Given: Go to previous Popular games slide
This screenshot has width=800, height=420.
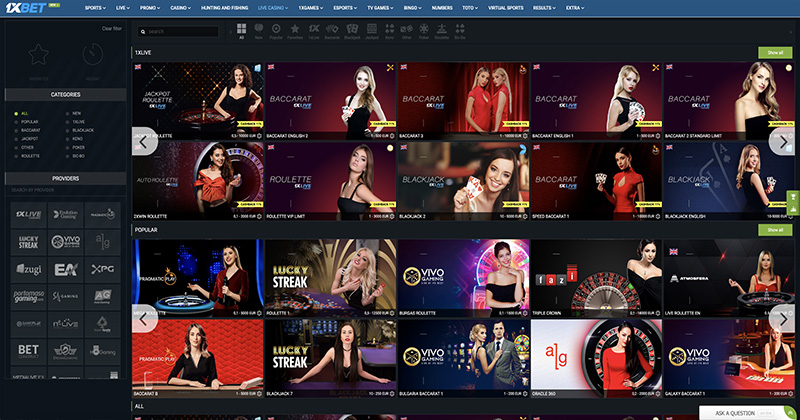Looking at the screenshot, I should (144, 319).
